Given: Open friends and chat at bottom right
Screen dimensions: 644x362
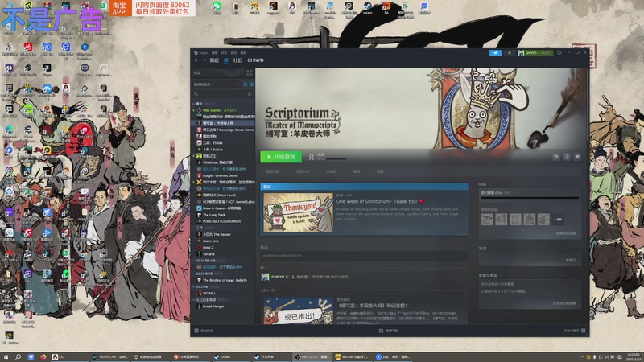Looking at the screenshot, I should coord(575,331).
